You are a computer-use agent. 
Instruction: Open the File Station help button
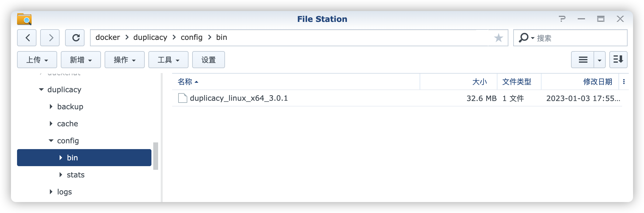[x=562, y=19]
